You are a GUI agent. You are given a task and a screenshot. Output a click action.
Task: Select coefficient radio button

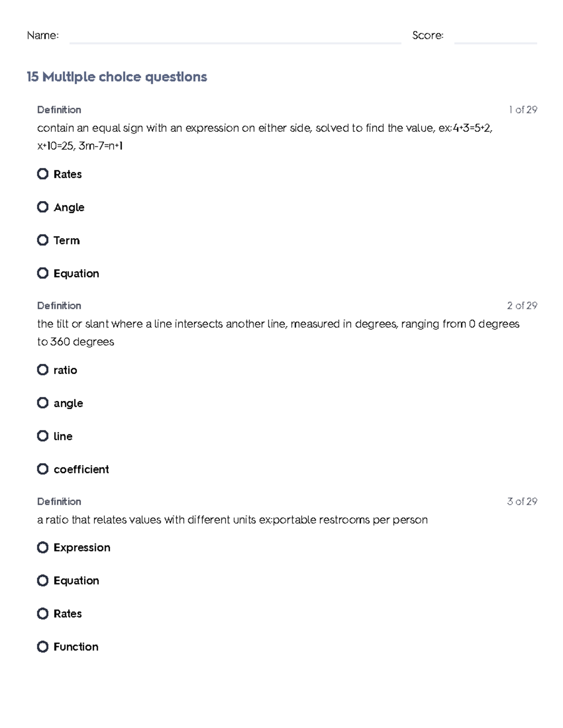pyautogui.click(x=43, y=469)
